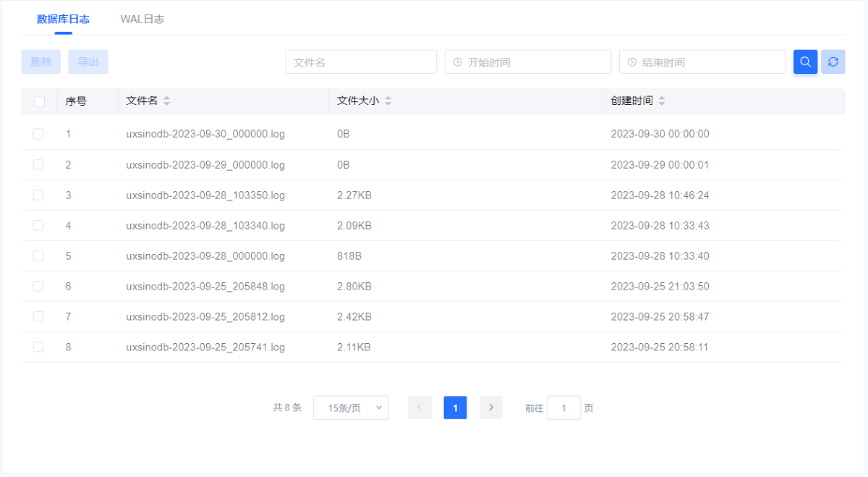Click the 删除 button
This screenshot has width=868, height=477.
(x=41, y=62)
